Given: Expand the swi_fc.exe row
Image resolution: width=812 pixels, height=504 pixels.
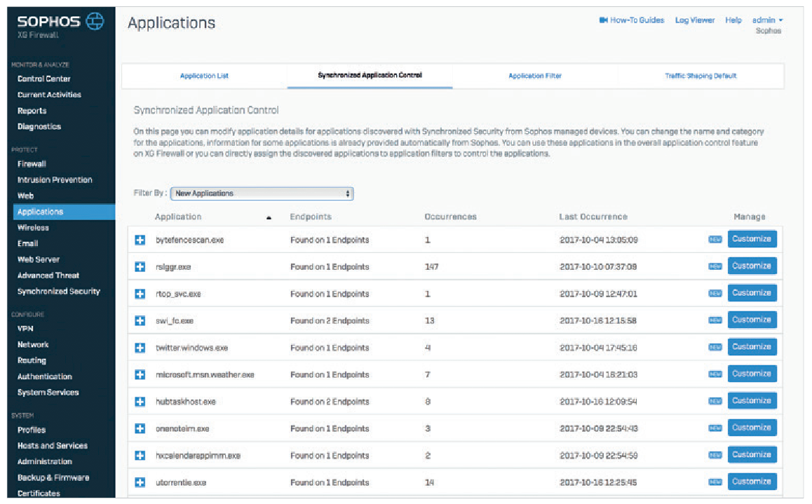Looking at the screenshot, I should 140,321.
